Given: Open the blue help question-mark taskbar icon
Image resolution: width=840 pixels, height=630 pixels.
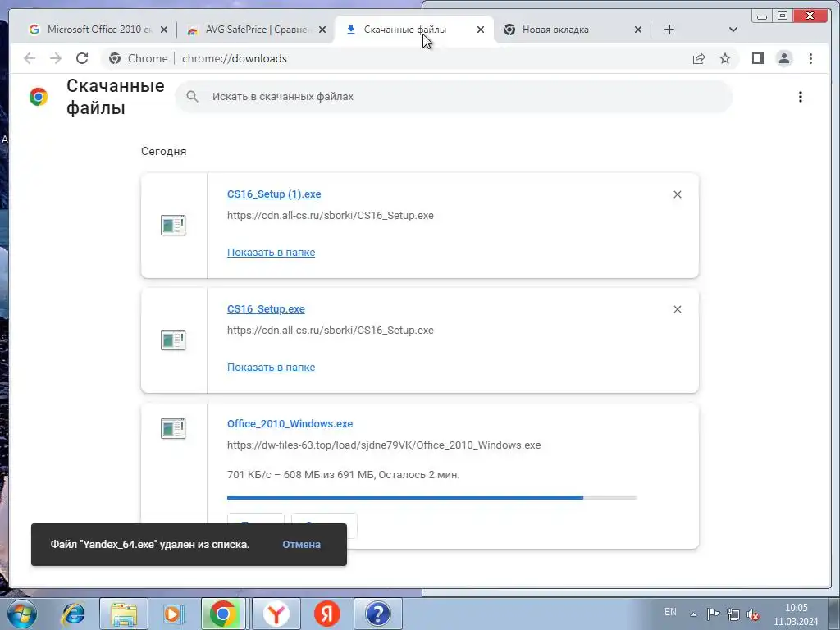Looking at the screenshot, I should (377, 614).
